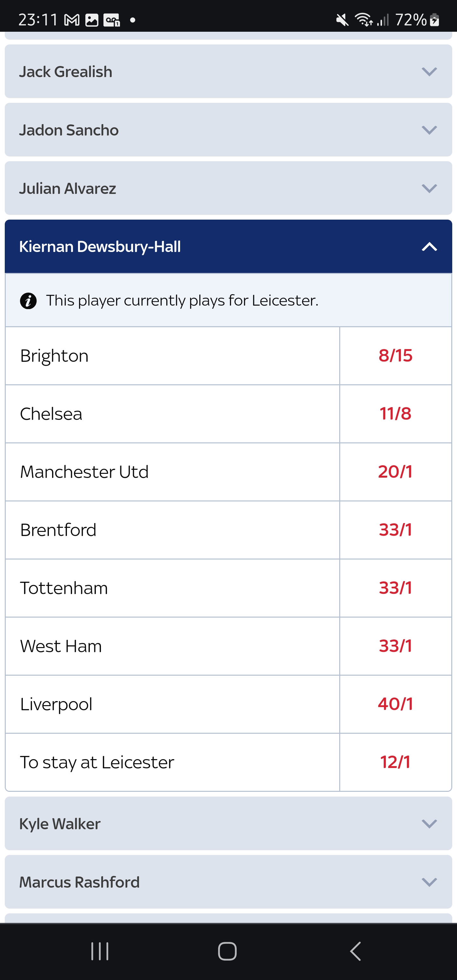Tap the battery indicator icon
Screen dimensions: 457x980
pos(434,20)
